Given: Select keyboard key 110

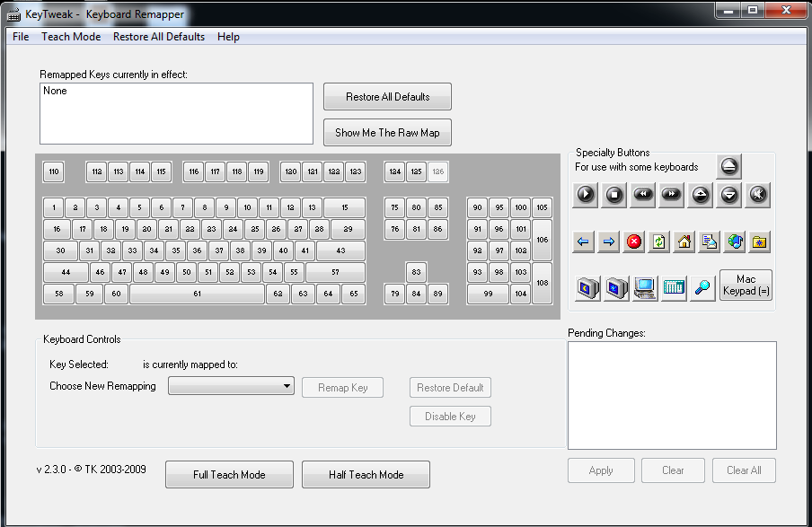Looking at the screenshot, I should (54, 171).
